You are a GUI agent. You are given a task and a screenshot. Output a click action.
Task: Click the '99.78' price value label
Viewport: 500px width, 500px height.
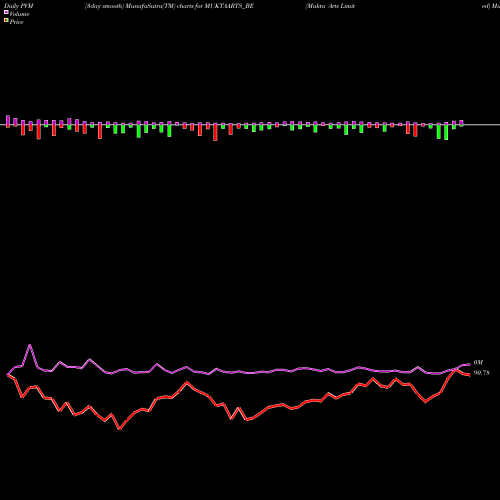pyautogui.click(x=481, y=373)
